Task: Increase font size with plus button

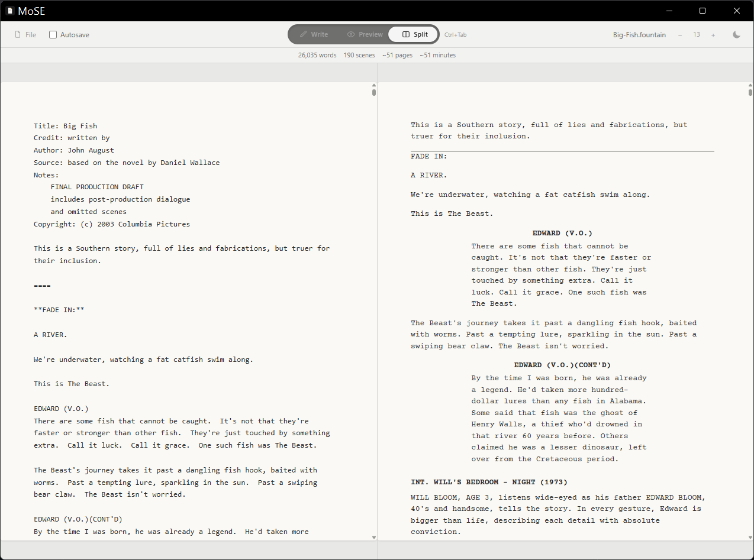Action: 713,35
